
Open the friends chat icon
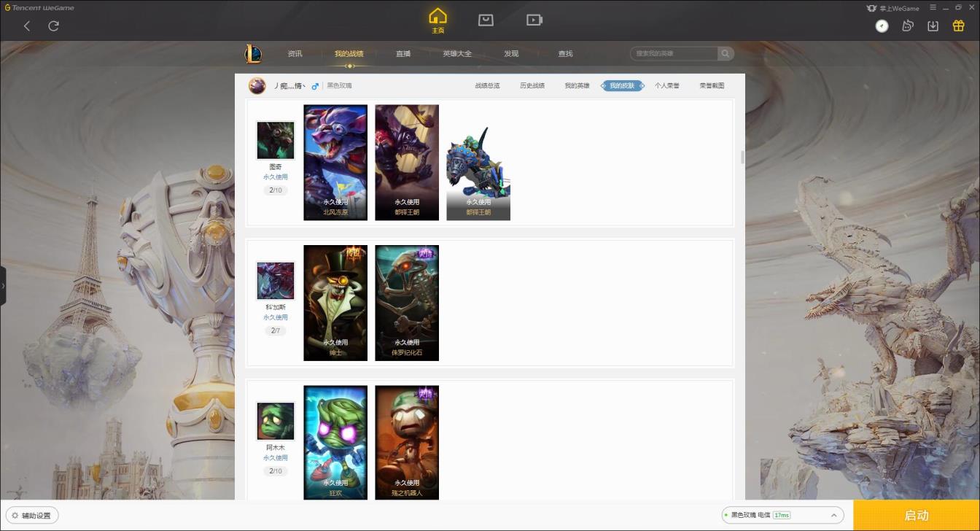tap(908, 26)
